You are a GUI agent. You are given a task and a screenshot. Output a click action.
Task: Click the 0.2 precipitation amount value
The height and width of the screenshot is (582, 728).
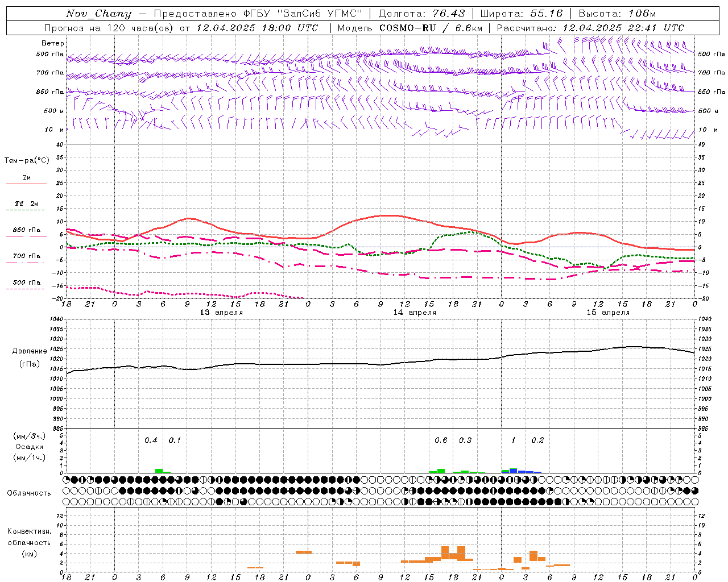537,440
